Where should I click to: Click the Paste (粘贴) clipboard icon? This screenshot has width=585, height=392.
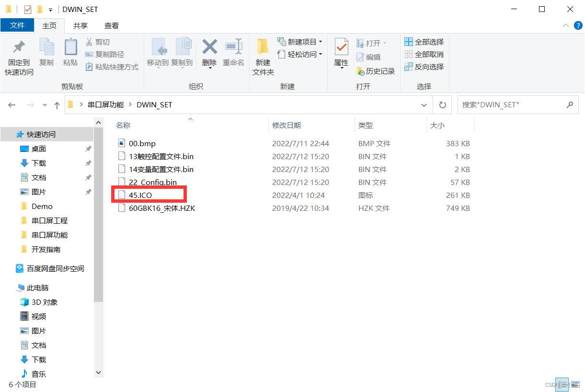pyautogui.click(x=70, y=47)
